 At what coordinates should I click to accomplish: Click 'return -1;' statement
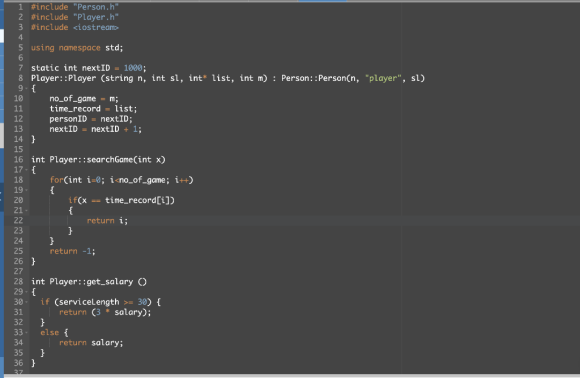pos(72,251)
